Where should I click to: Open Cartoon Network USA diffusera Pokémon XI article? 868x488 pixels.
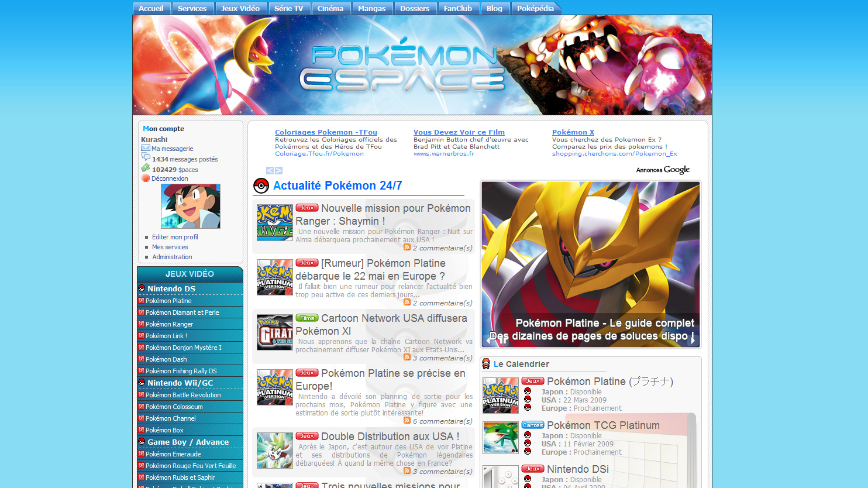(x=381, y=325)
